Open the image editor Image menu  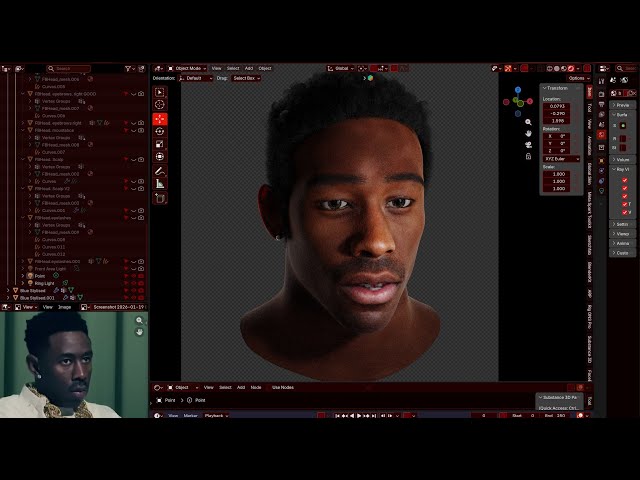[x=64, y=307]
